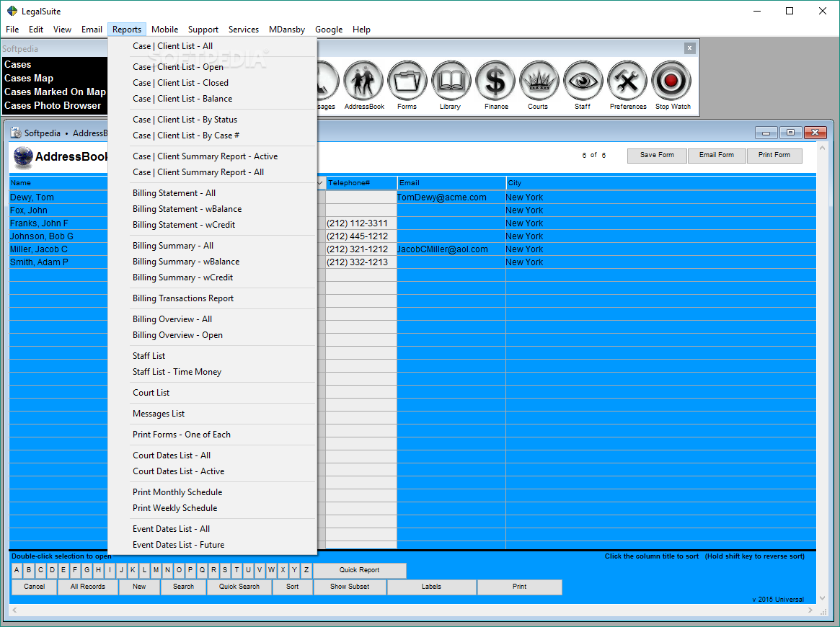Click the Quick Report button
840x627 pixels.
pyautogui.click(x=360, y=570)
